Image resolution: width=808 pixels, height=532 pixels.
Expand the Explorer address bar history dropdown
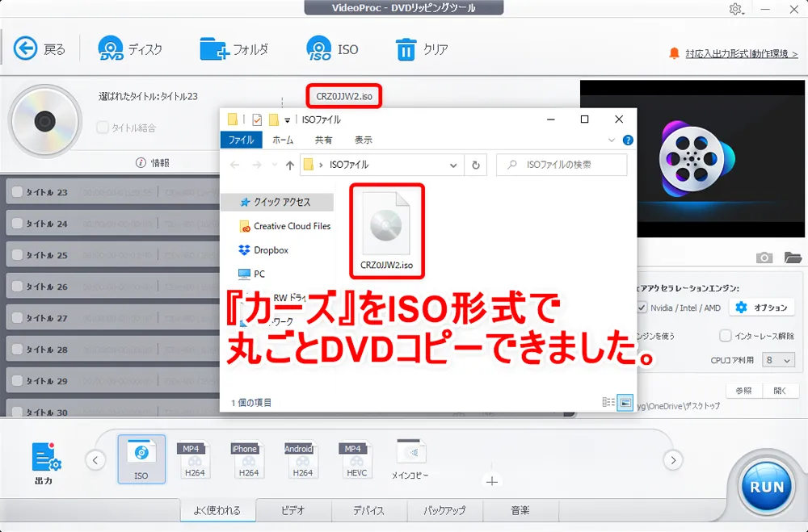(x=453, y=165)
